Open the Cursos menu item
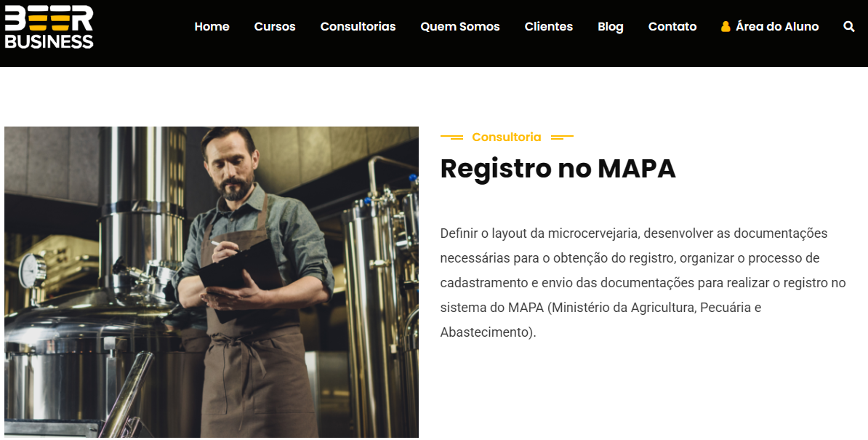 (275, 27)
